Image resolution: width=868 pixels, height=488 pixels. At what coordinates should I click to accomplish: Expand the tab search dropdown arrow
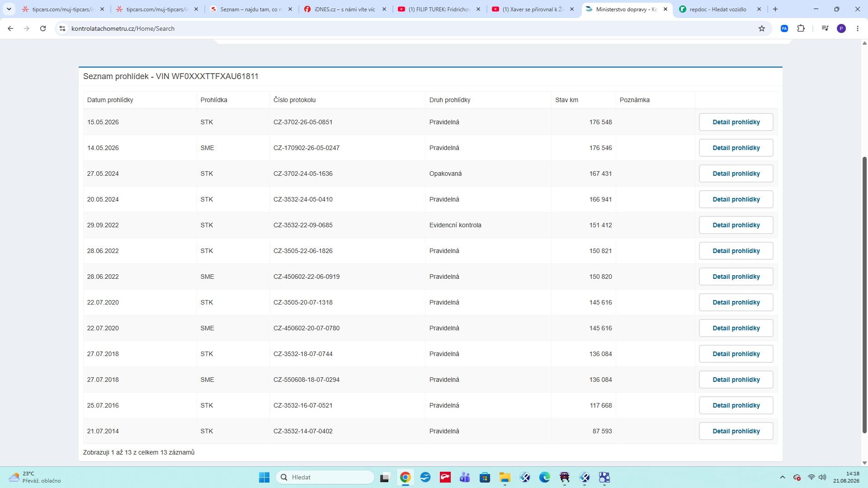(x=9, y=9)
